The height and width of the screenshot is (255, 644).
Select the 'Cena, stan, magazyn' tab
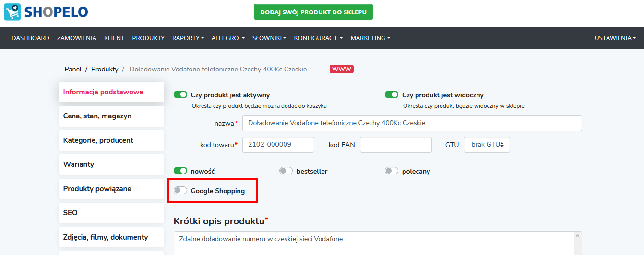111,116
